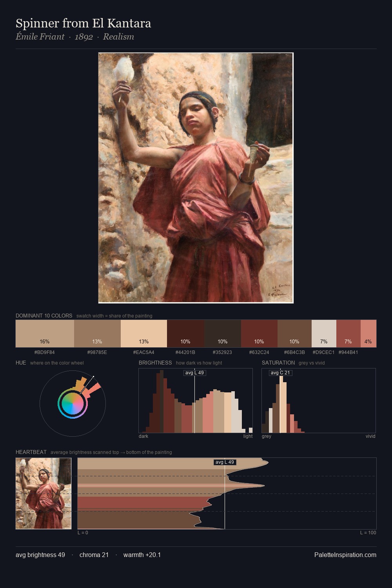Click the 'light' axis label under brightness

(248, 436)
